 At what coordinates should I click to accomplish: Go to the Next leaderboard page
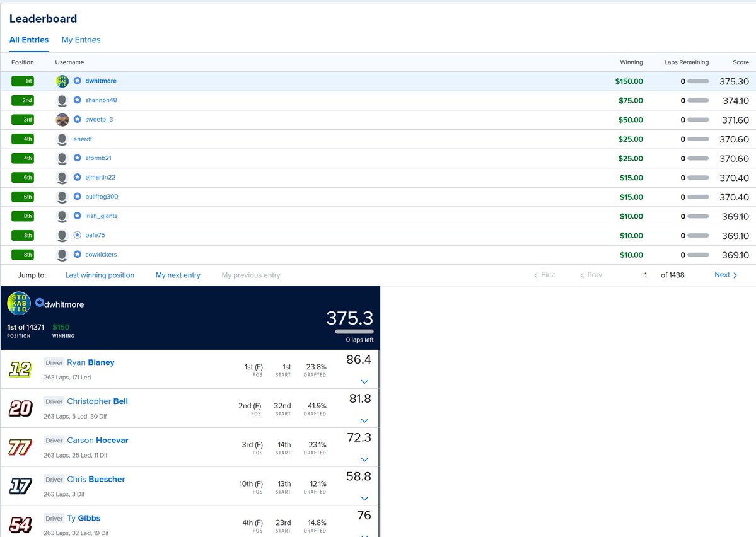point(726,275)
